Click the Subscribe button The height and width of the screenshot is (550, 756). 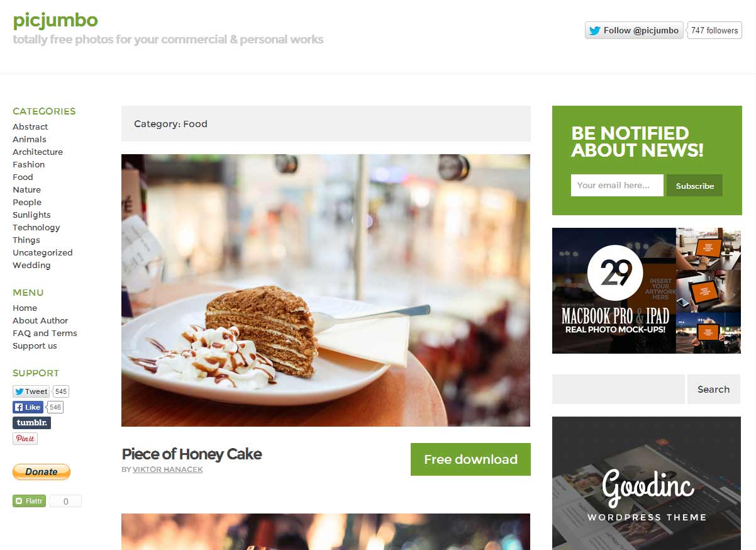point(694,186)
